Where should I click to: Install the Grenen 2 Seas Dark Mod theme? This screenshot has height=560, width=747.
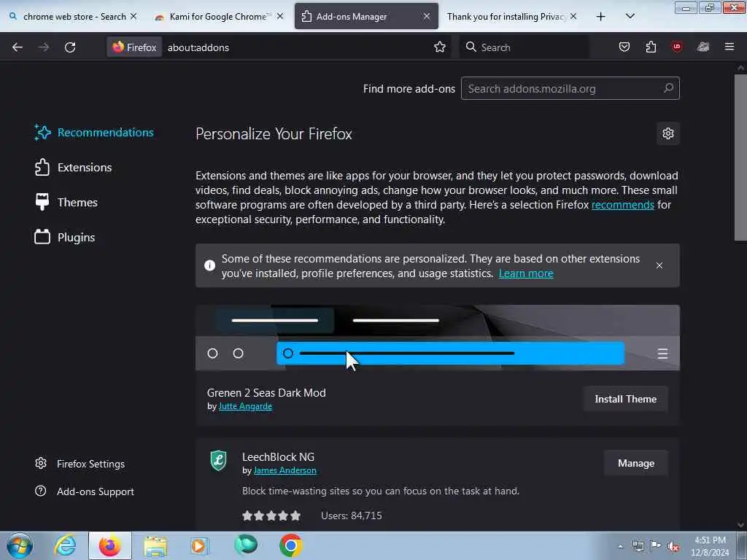(625, 399)
